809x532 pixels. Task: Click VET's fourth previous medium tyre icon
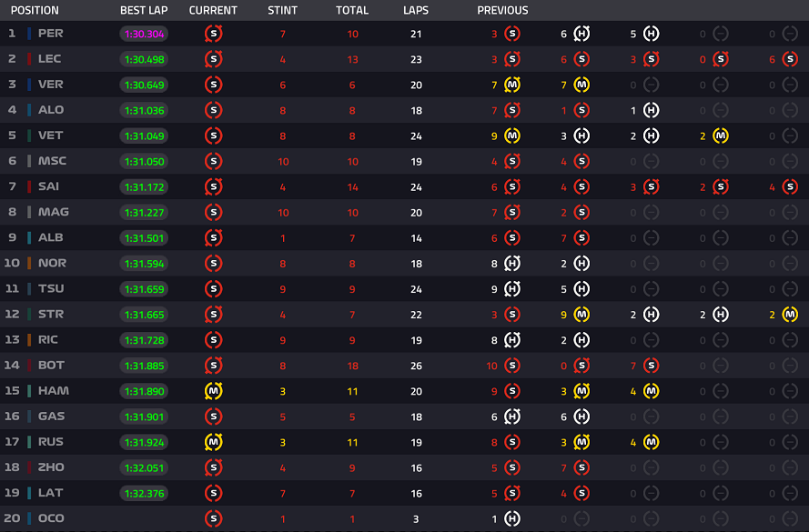coord(720,136)
